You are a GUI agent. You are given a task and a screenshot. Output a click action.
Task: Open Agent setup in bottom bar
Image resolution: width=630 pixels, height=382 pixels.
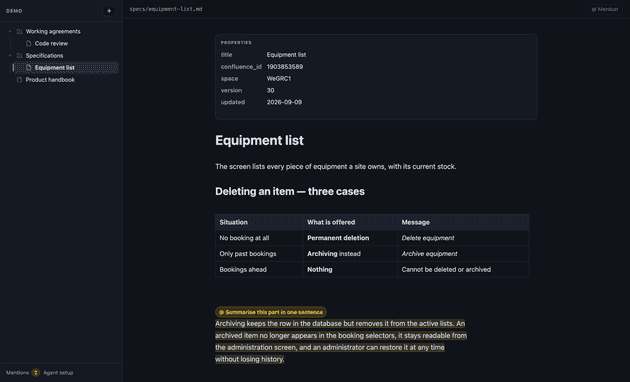tap(58, 373)
